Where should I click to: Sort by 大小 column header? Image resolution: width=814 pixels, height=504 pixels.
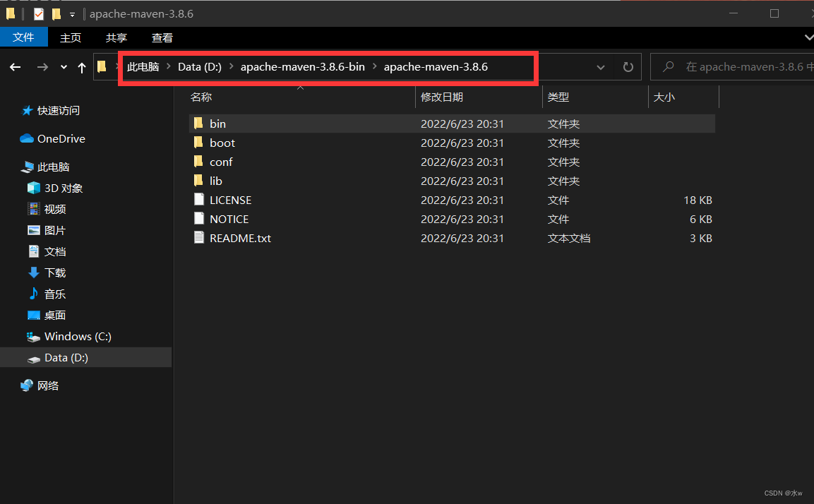pos(664,97)
